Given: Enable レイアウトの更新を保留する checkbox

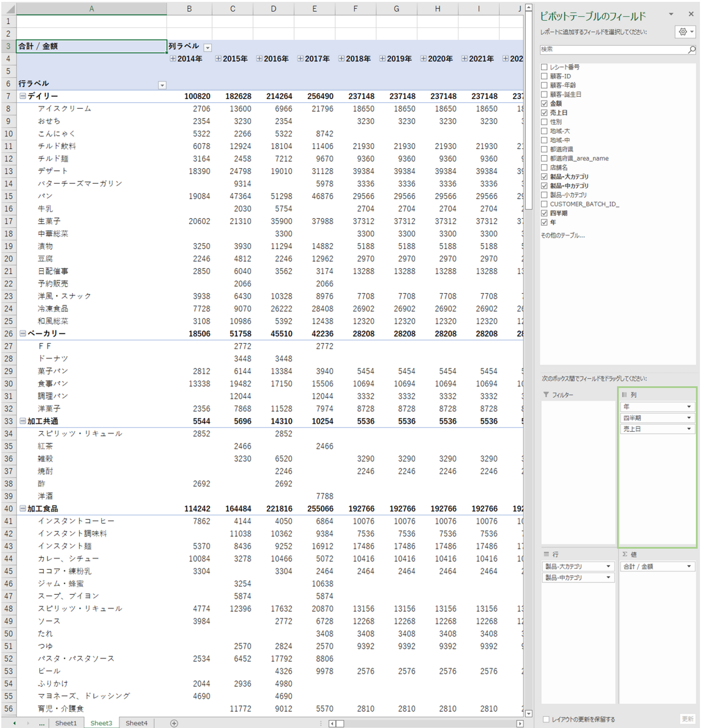Looking at the screenshot, I should [546, 719].
